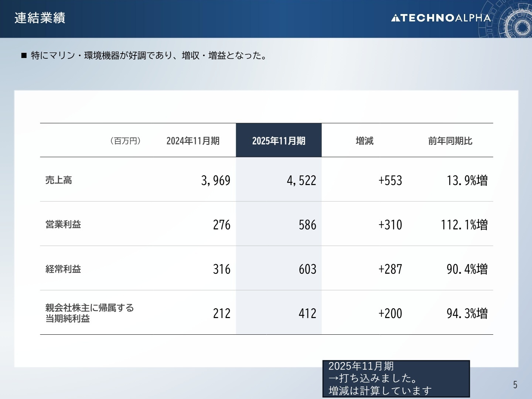Click the +553 change figure
The width and height of the screenshot is (532, 399).
tap(389, 180)
